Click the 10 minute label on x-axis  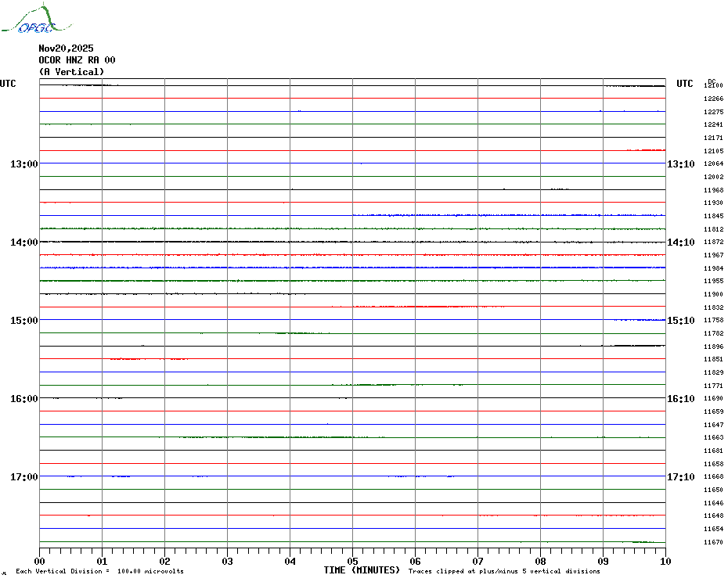pos(665,561)
